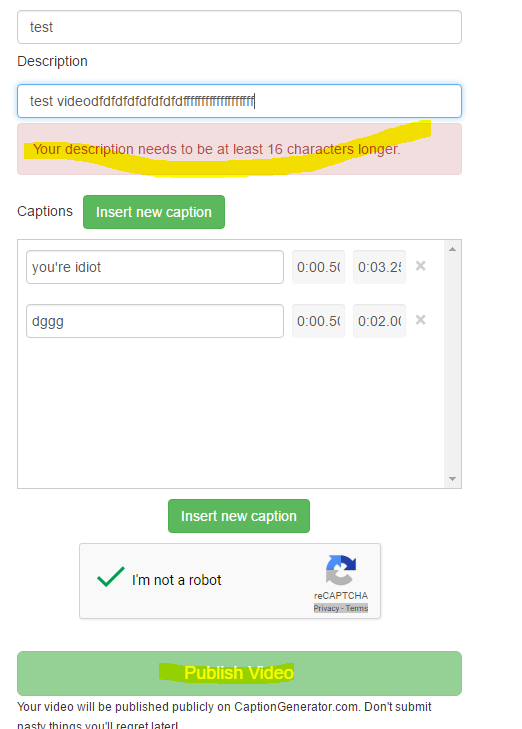Remove the "you're idiot" caption row
522x729 pixels.
420,266
